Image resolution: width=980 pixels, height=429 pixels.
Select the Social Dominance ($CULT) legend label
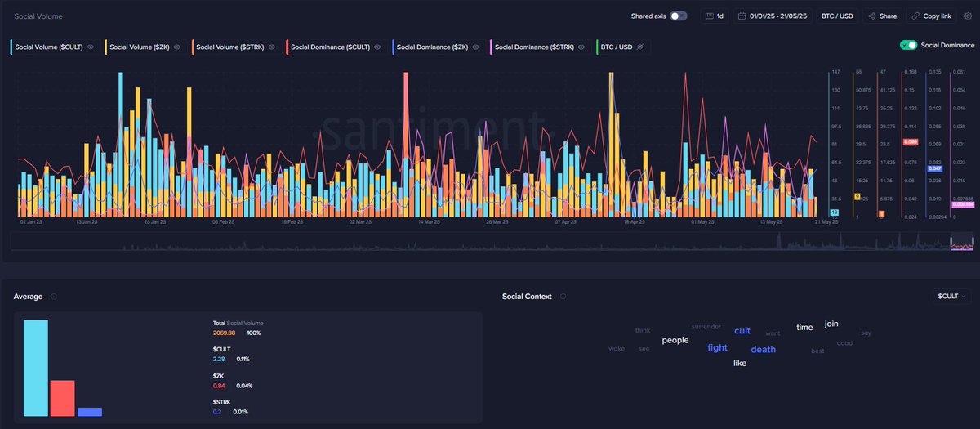[x=329, y=47]
